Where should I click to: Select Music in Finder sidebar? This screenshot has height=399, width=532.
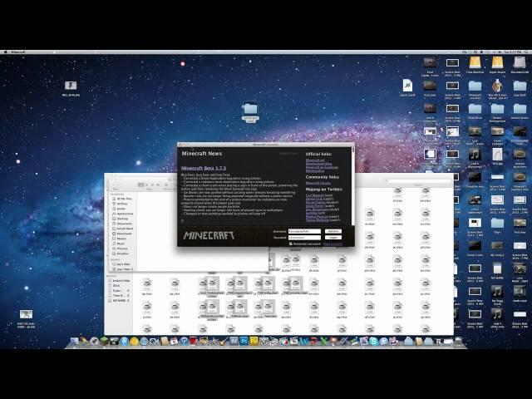[118, 244]
